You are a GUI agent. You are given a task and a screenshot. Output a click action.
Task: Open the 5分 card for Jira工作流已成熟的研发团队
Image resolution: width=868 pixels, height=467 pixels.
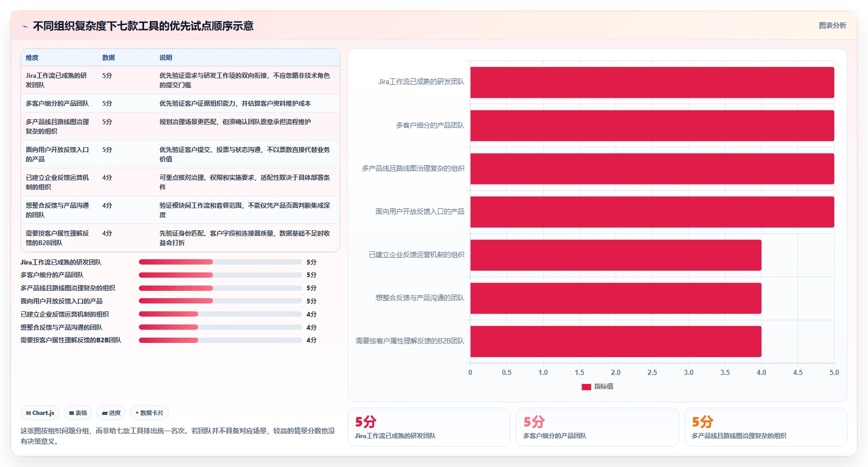click(x=429, y=427)
